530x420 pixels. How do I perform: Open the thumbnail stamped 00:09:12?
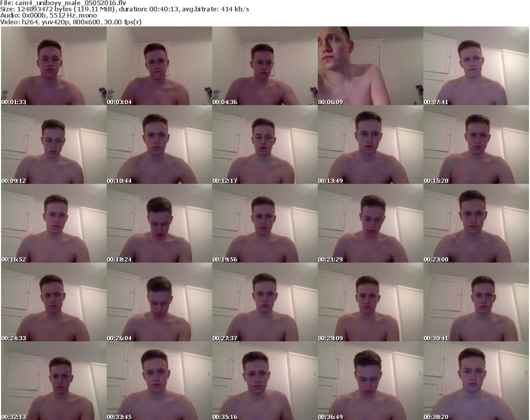pyautogui.click(x=54, y=144)
